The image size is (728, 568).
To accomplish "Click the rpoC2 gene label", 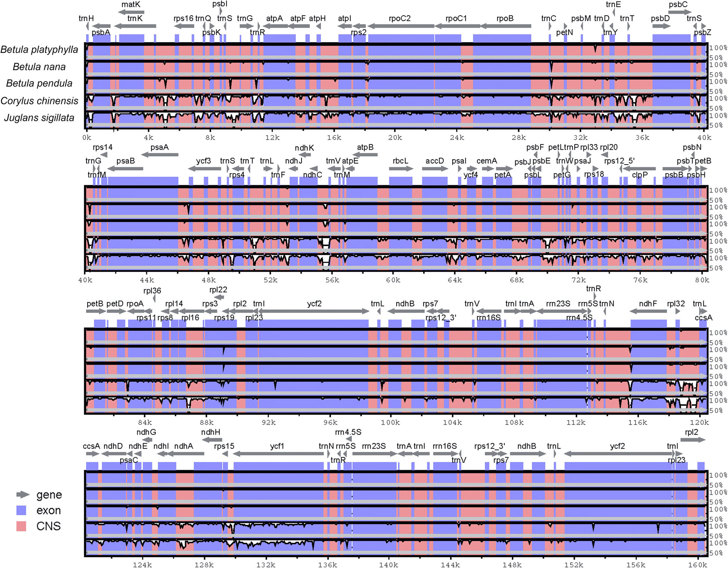I will point(400,18).
